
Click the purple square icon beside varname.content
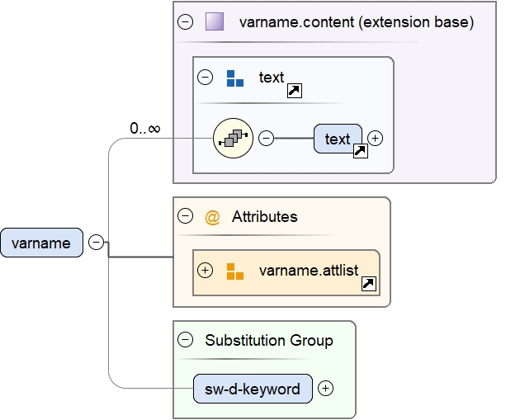(x=215, y=22)
